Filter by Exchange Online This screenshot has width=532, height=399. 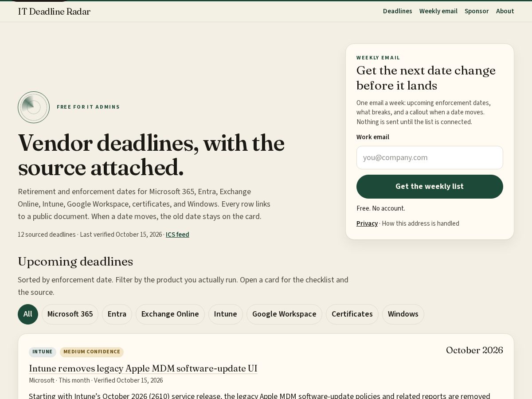[170, 314]
